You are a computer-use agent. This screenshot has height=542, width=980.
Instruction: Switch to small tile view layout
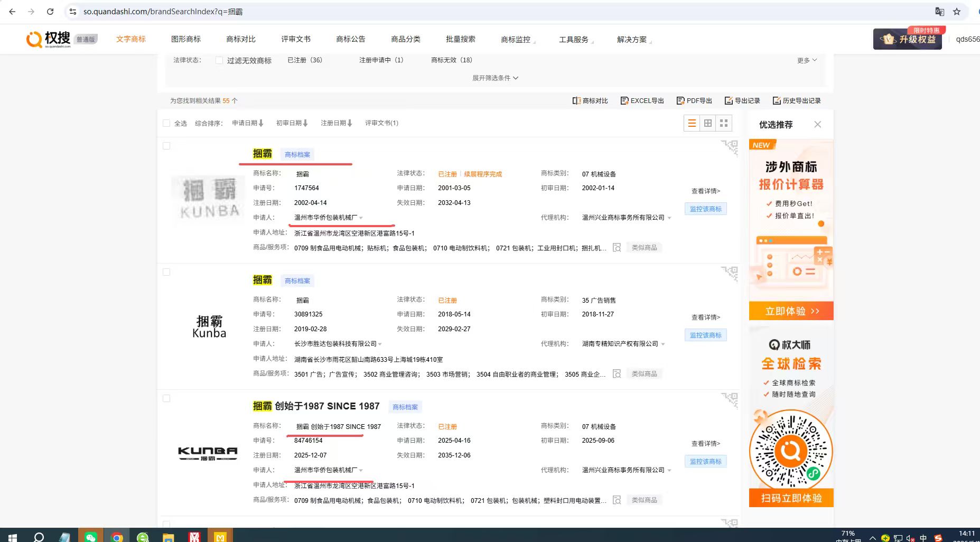[724, 123]
